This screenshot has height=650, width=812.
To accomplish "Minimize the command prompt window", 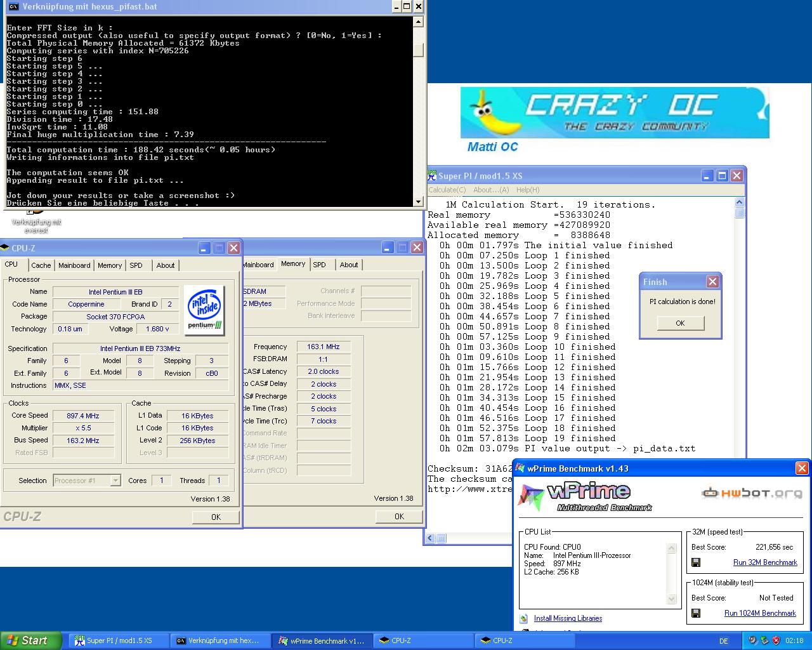I will point(395,7).
